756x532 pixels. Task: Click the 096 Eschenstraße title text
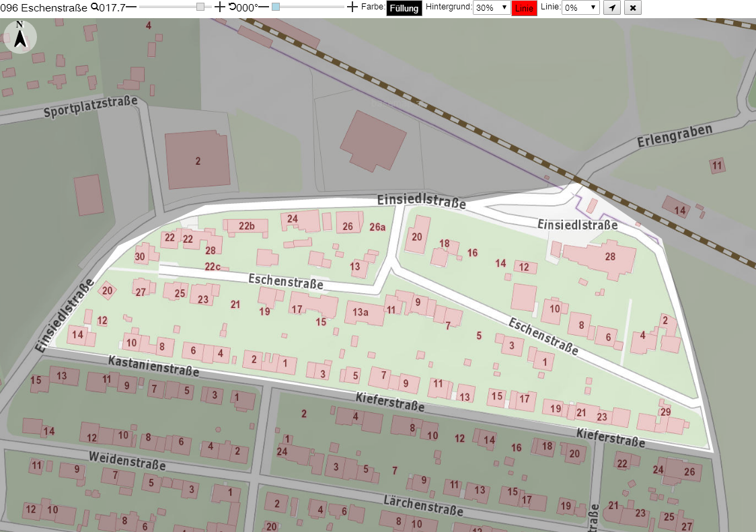(44, 7)
